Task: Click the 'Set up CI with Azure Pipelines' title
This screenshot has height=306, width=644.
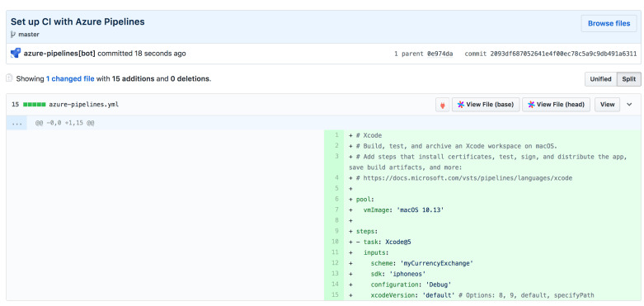Action: tap(78, 21)
